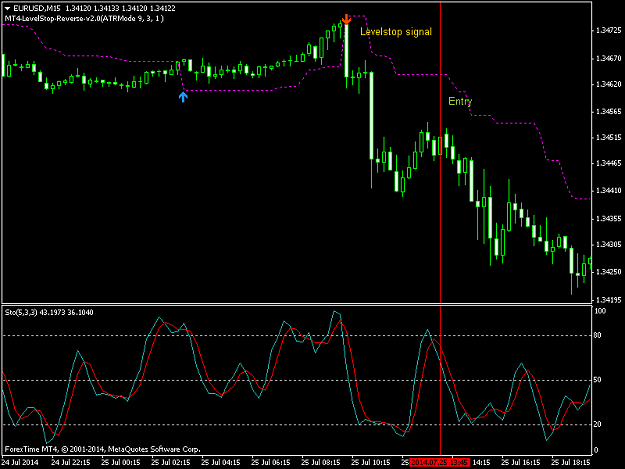Viewport: 625px width, 469px height.
Task: Click price level 1.34725 on the scale
Action: pos(608,30)
